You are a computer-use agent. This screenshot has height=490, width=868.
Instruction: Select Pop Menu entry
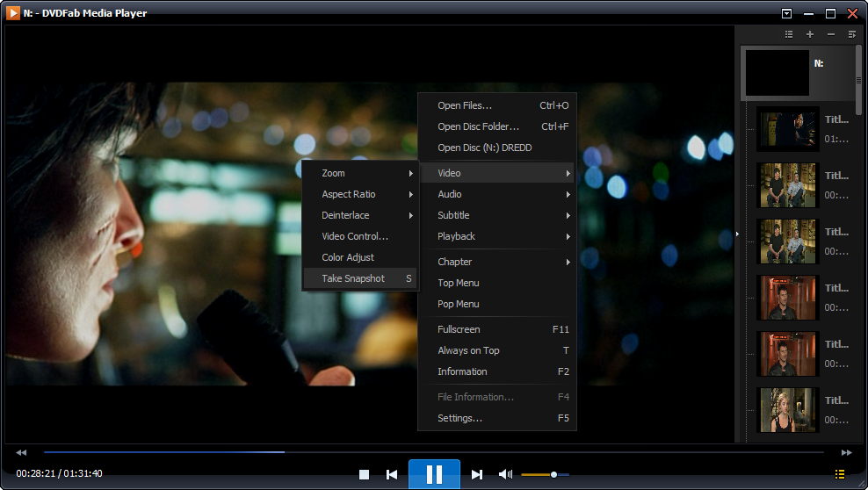[497, 304]
